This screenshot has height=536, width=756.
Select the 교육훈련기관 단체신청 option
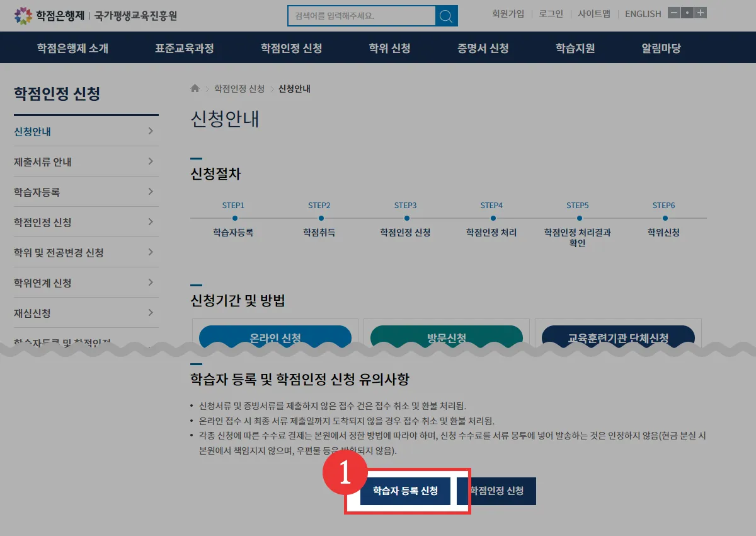pos(617,337)
